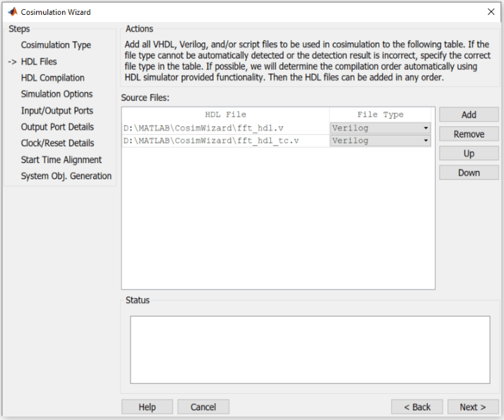Move file up with Up button
This screenshot has width=504, height=420.
tap(469, 153)
